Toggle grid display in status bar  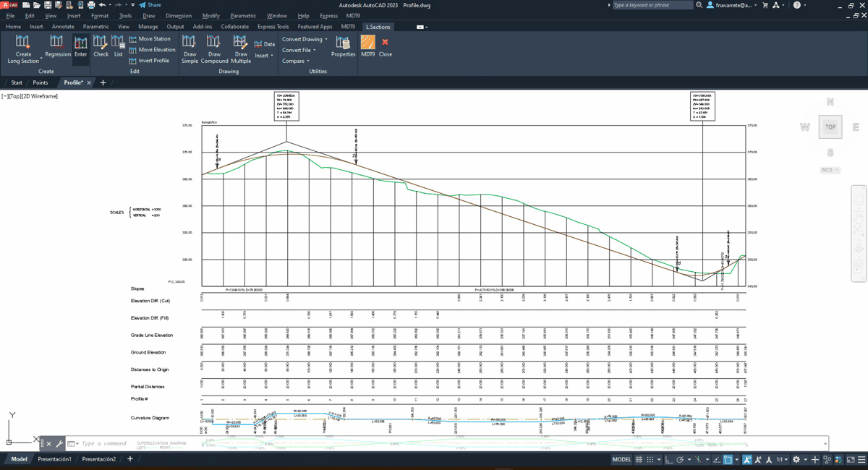pos(639,459)
